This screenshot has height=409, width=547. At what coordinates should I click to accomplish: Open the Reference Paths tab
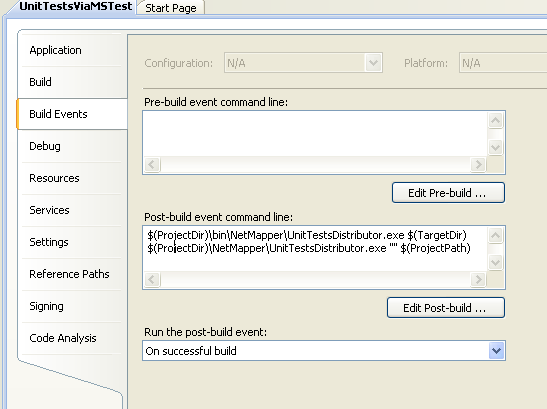71,274
